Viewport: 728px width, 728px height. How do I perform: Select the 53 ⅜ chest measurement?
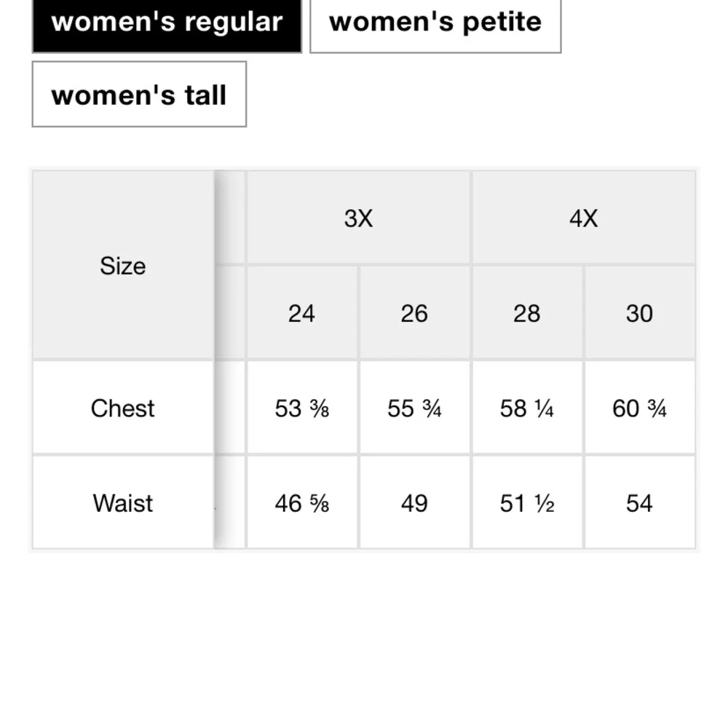301,408
